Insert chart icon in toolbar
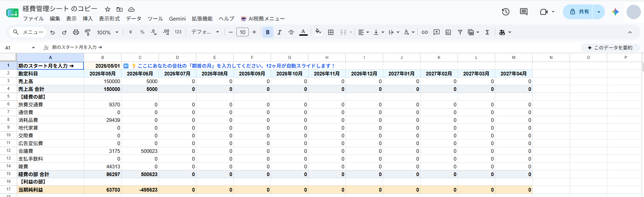 click(448, 32)
